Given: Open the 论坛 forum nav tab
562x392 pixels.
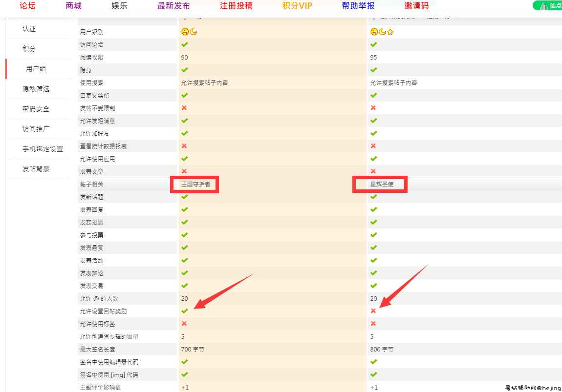Looking at the screenshot, I should click(27, 6).
